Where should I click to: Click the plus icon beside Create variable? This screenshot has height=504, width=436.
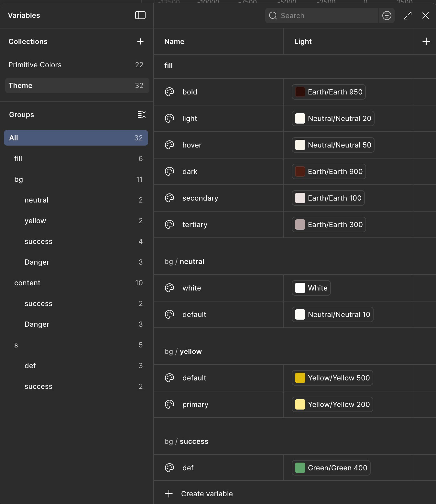[x=169, y=494]
